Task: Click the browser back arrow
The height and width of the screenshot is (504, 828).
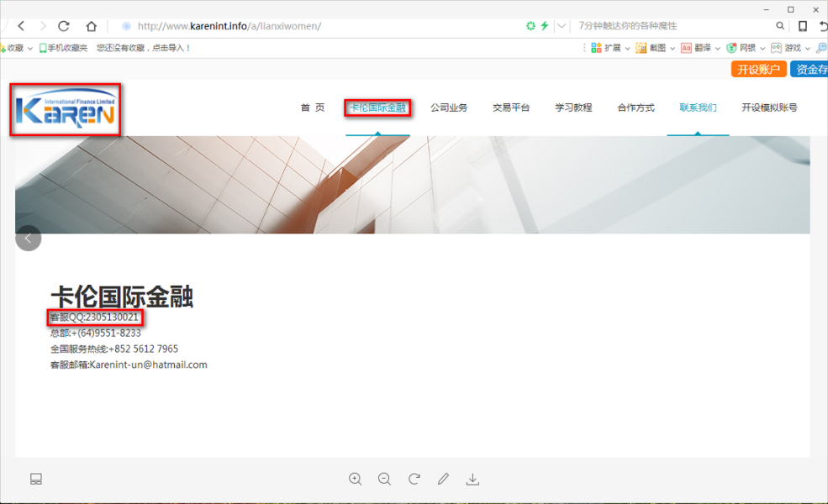Action: click(22, 26)
